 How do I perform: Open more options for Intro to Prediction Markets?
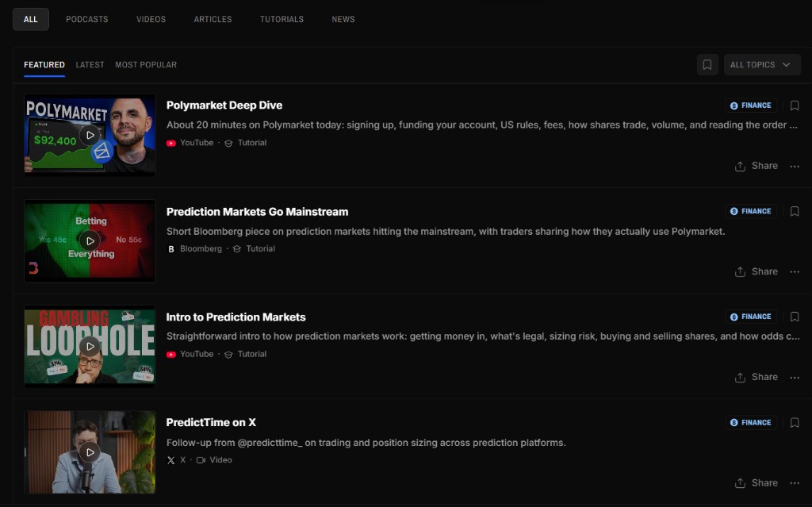(x=795, y=378)
